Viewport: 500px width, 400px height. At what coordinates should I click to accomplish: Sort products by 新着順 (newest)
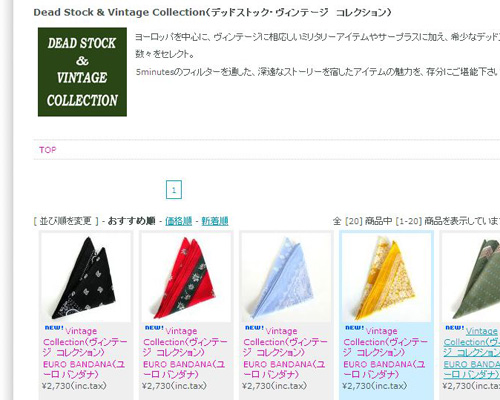click(x=215, y=221)
